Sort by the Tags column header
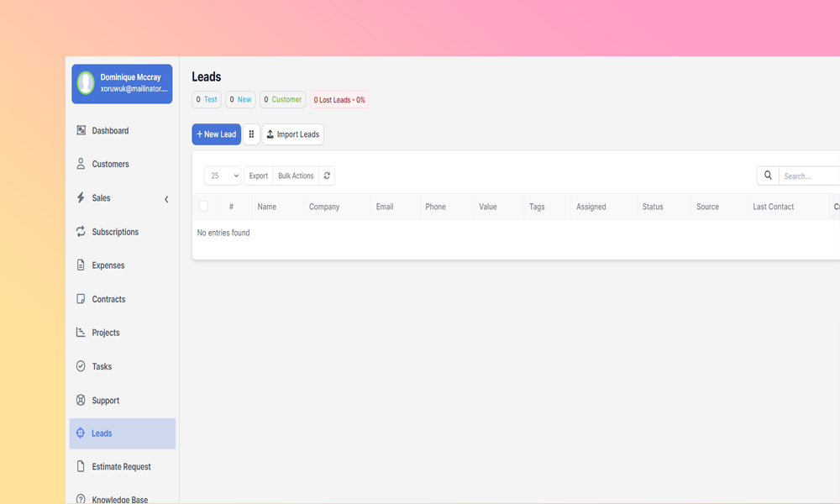Image resolution: width=840 pixels, height=504 pixels. (x=537, y=206)
